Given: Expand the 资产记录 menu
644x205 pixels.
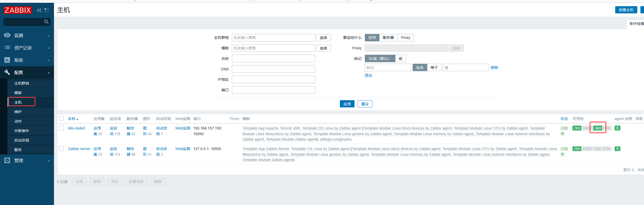Looking at the screenshot, I should 27,48.
